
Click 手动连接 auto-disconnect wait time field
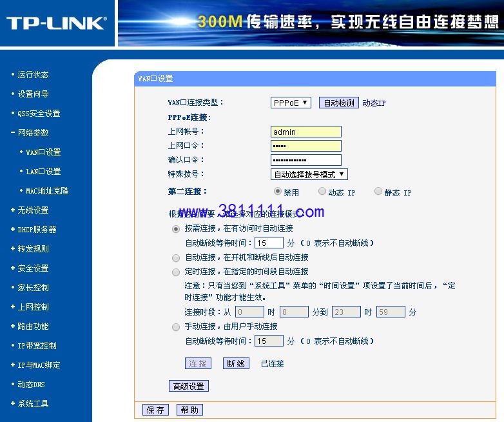(269, 341)
